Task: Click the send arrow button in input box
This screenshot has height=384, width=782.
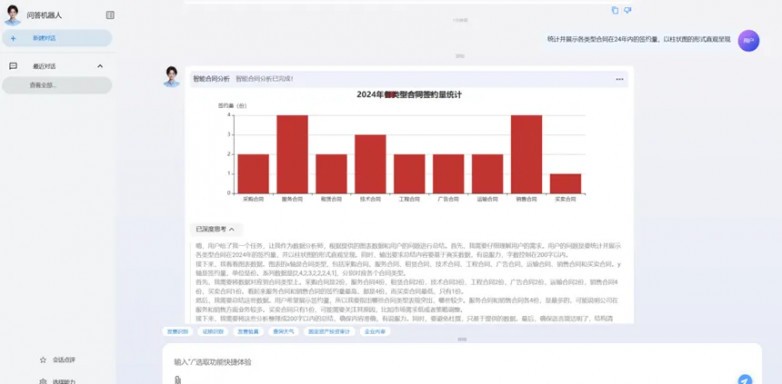Action: click(x=745, y=380)
